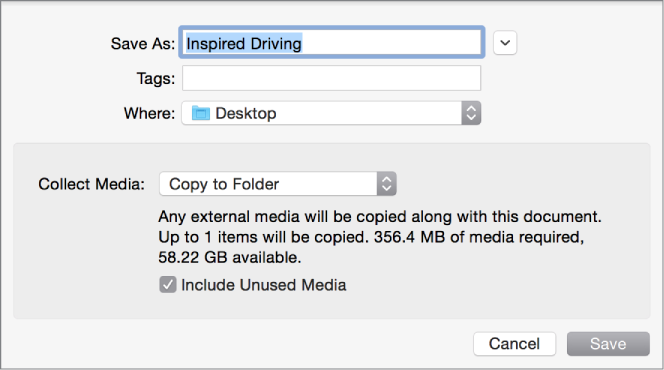
Task: Click the Tags input field
Action: tap(332, 78)
